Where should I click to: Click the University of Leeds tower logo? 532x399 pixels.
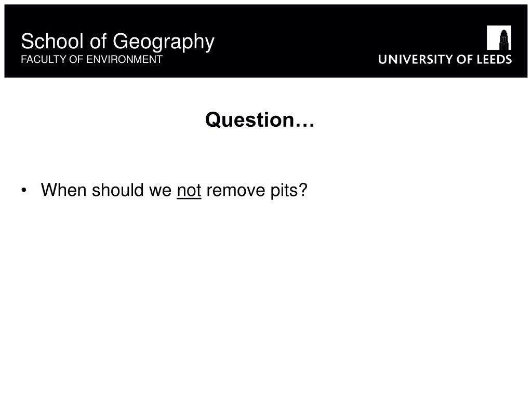point(499,37)
